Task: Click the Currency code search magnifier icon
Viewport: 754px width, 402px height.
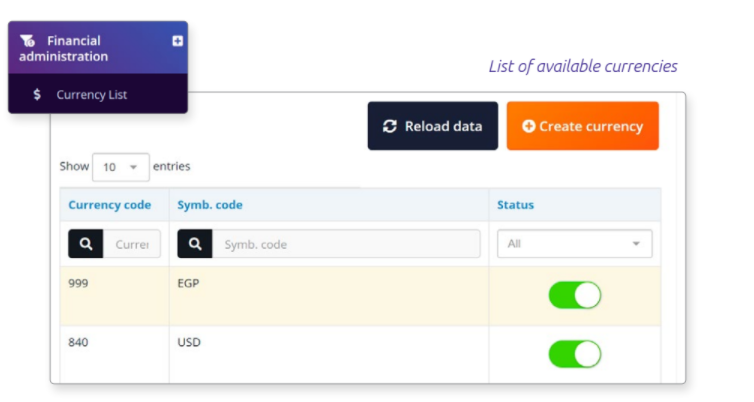Action: [x=83, y=244]
